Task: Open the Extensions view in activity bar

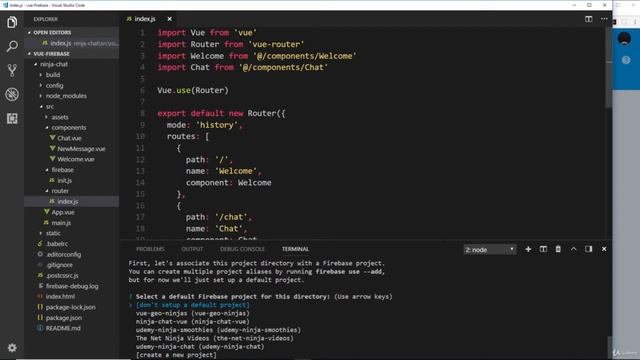Action: coord(12,118)
